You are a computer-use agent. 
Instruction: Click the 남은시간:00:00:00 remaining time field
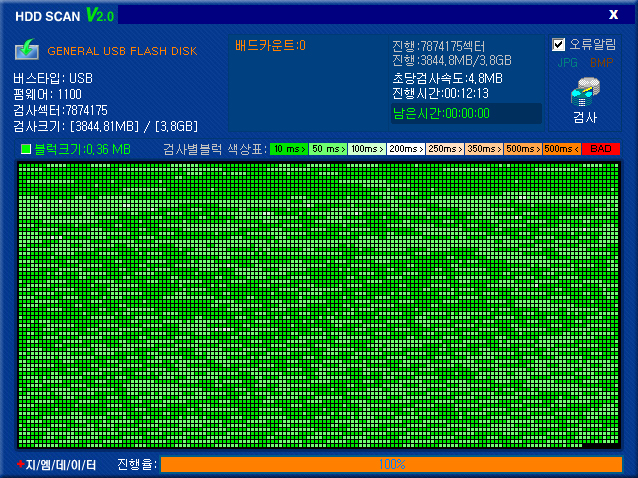466,113
